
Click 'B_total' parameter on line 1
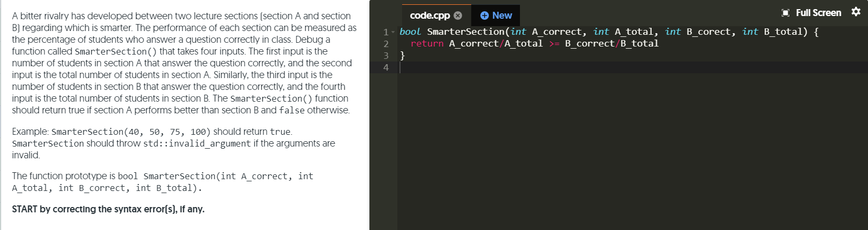pyautogui.click(x=783, y=32)
